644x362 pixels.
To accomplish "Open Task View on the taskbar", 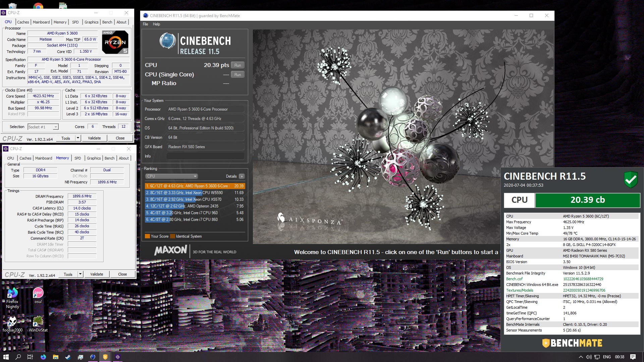I will 30,357.
